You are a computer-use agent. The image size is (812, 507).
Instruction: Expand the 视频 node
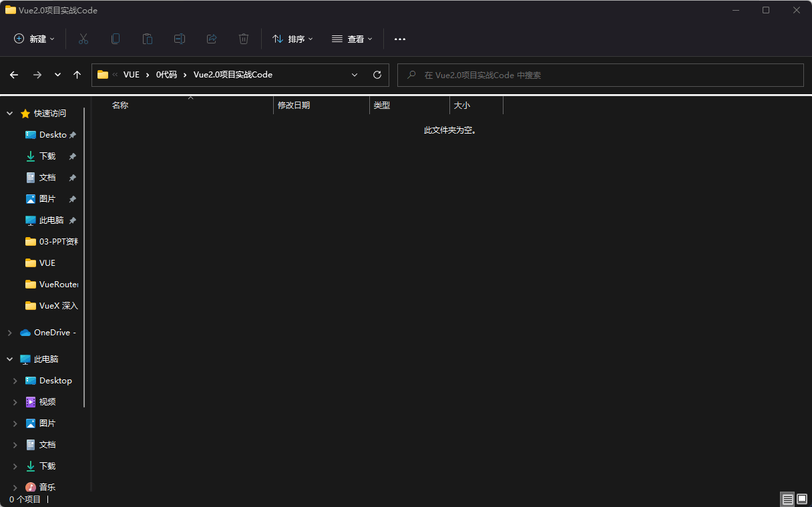click(15, 402)
